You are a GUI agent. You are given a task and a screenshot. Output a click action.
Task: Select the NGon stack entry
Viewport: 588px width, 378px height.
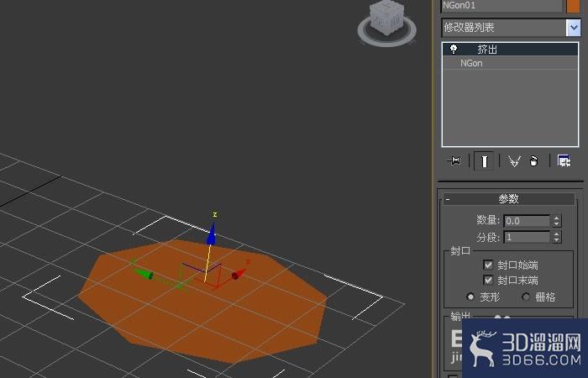pyautogui.click(x=511, y=63)
